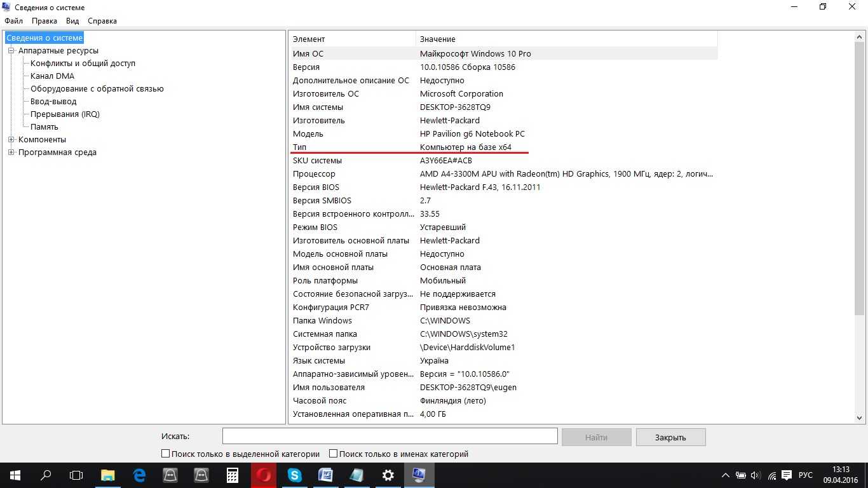Open the Calculator taskbar icon
Viewport: 868px width, 488px height.
(x=233, y=475)
